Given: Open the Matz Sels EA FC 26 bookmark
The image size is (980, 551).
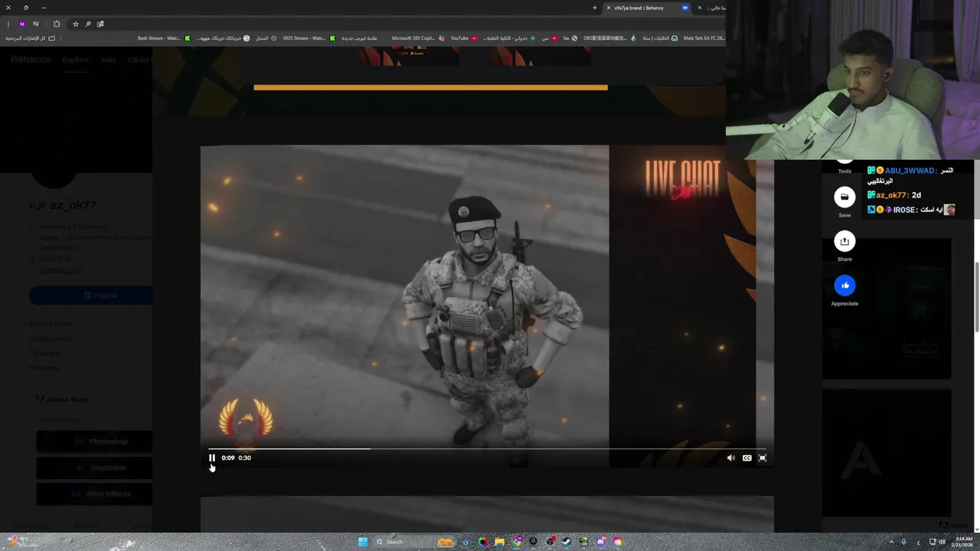Looking at the screenshot, I should pos(703,38).
